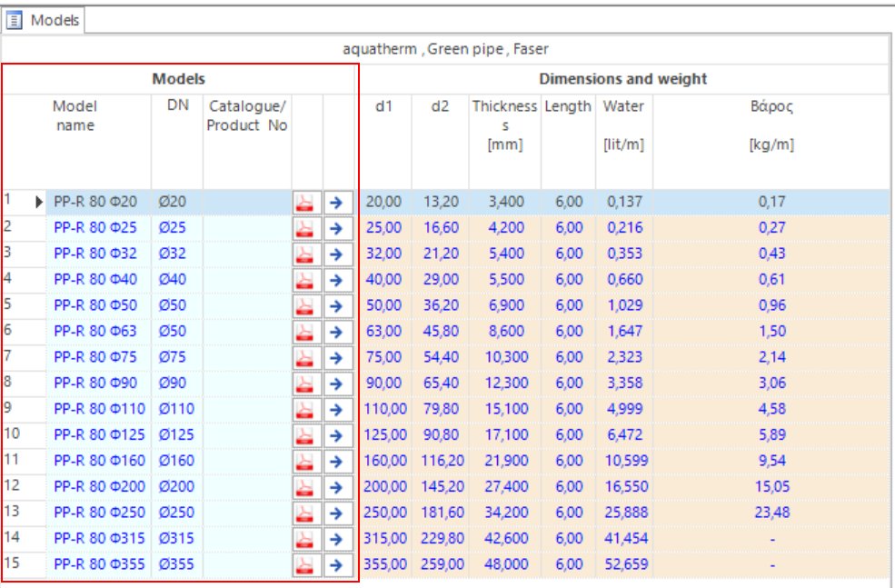Open PDF icon for PP-R 80 Φ250 row
The image size is (895, 588).
[x=306, y=513]
